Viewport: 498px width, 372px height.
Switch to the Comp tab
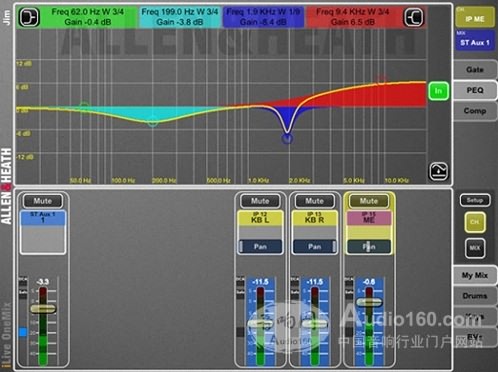[475, 111]
